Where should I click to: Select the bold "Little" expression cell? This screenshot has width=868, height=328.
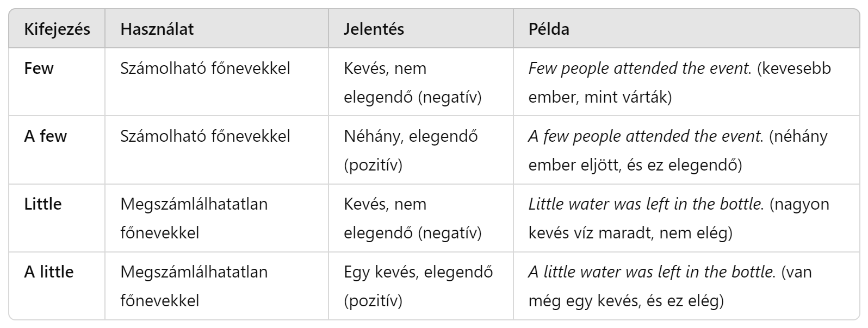43,204
